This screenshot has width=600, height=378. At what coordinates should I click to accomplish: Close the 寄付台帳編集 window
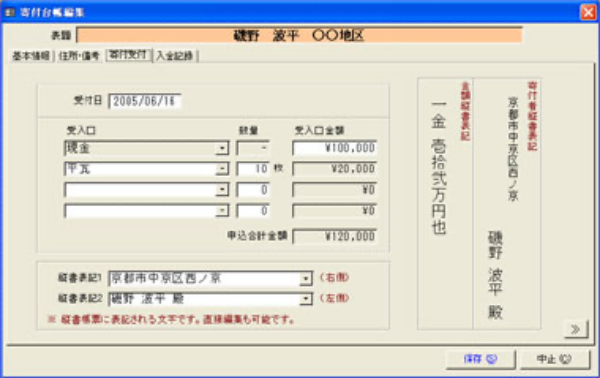(x=588, y=12)
